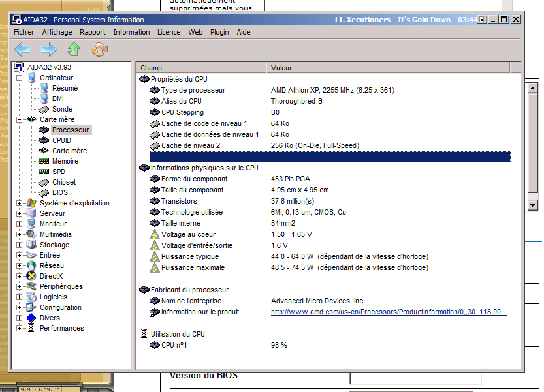Screen dimensions: 544x392
Task: Click the Configuration icon
Action: point(31,307)
